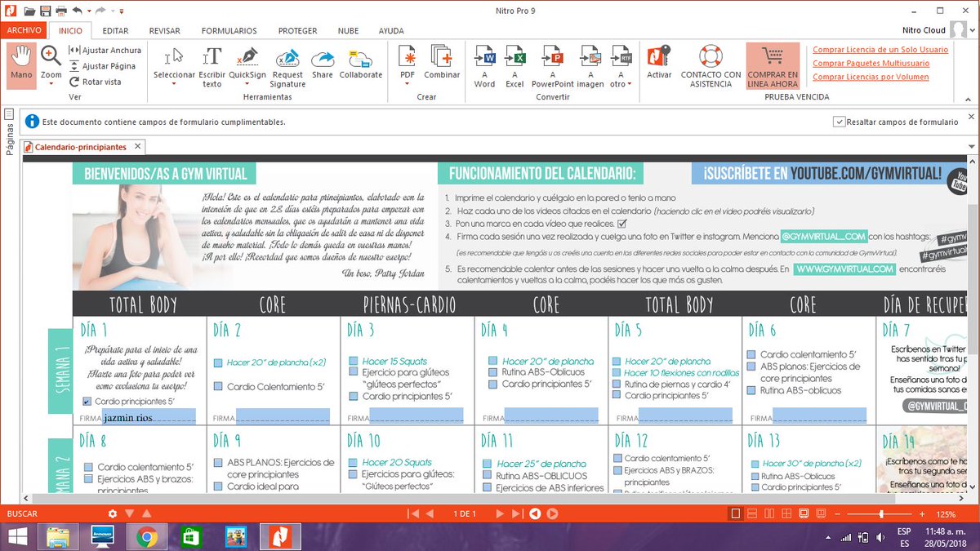The height and width of the screenshot is (551, 980).
Task: Click Comprar Licencias por Volumen link
Action: pos(871,77)
